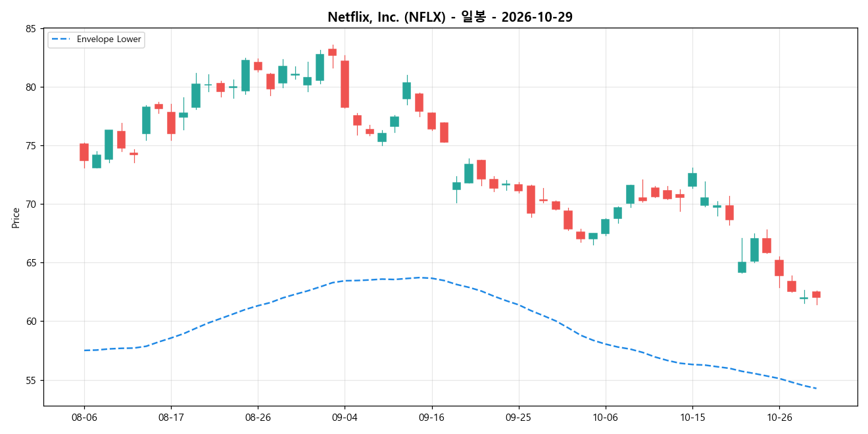Click the 09-25 x-axis date label
The width and height of the screenshot is (868, 434).
click(x=518, y=417)
